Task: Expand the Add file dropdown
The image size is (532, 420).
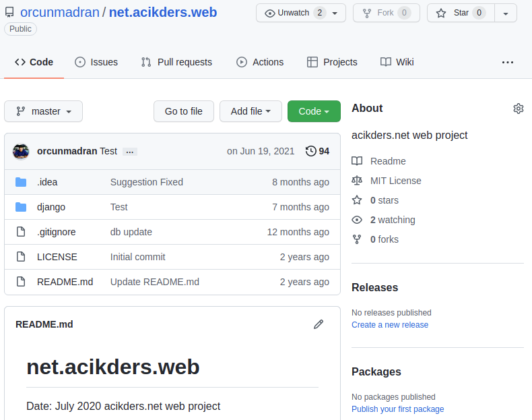Action: [251, 111]
